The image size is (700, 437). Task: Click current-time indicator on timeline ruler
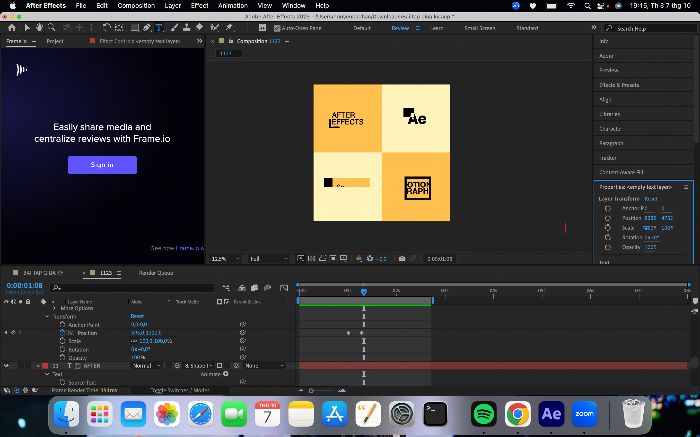(x=364, y=291)
